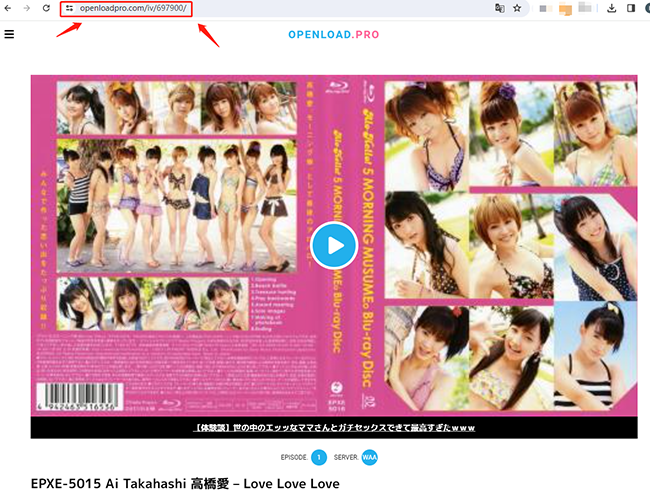Open the orange extension icon in toolbar

coord(565,9)
